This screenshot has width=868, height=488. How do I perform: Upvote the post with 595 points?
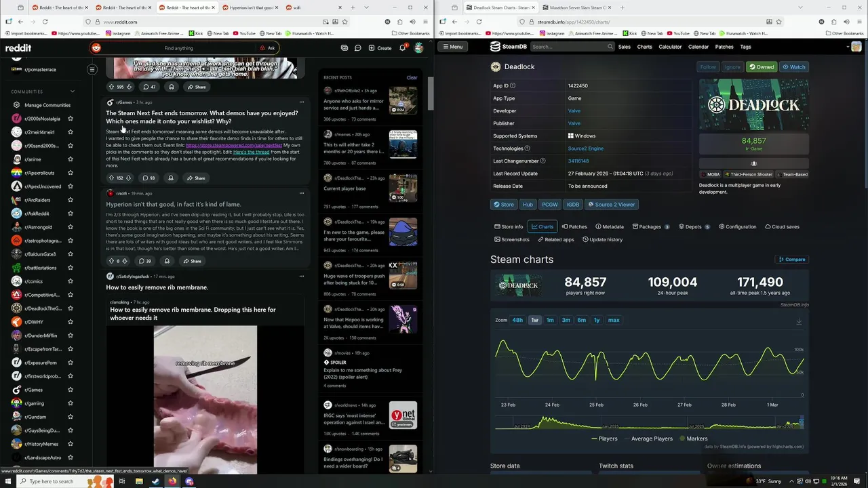pos(112,87)
